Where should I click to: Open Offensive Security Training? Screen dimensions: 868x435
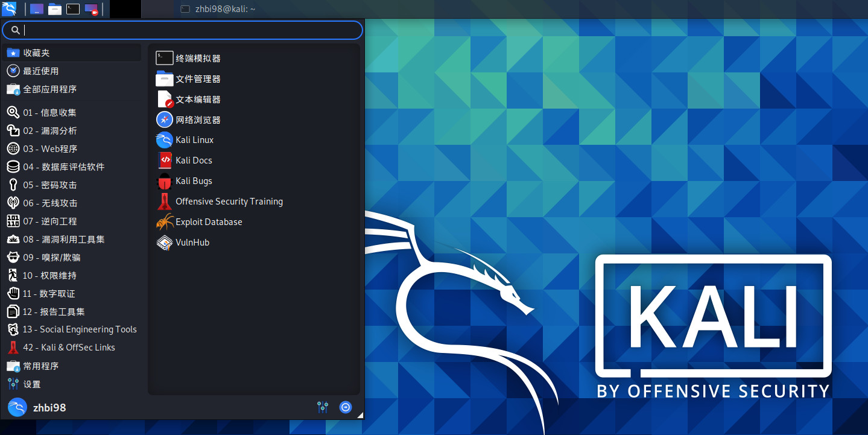229,201
